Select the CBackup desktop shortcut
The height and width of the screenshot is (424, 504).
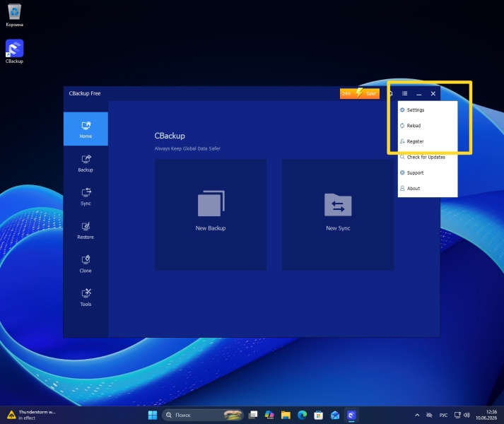[14, 52]
